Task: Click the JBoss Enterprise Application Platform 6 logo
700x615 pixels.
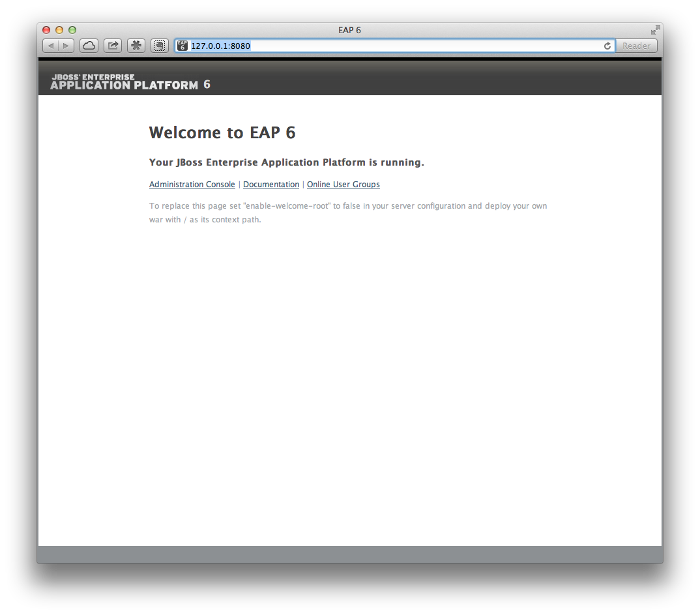Action: 130,82
